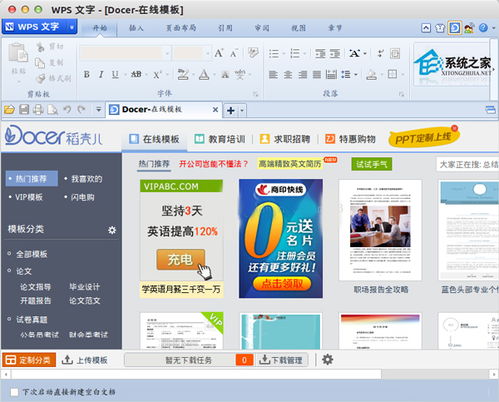Click the Print icon in quick toolbar
Screen dimensions: 499x402
coord(38,109)
